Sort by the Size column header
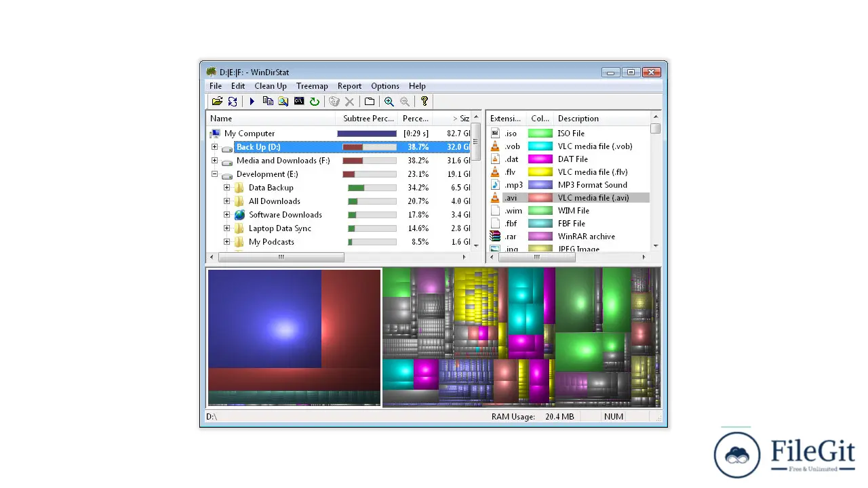This screenshot has width=868, height=488. click(x=452, y=119)
